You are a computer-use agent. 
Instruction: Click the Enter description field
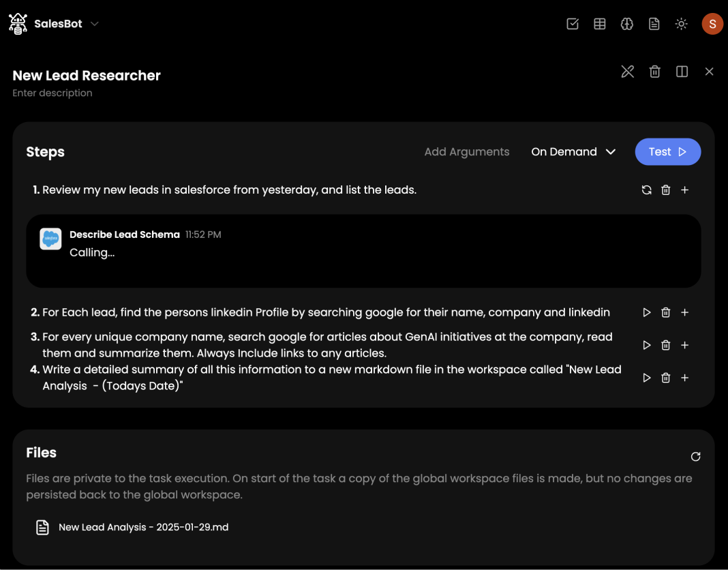point(52,93)
